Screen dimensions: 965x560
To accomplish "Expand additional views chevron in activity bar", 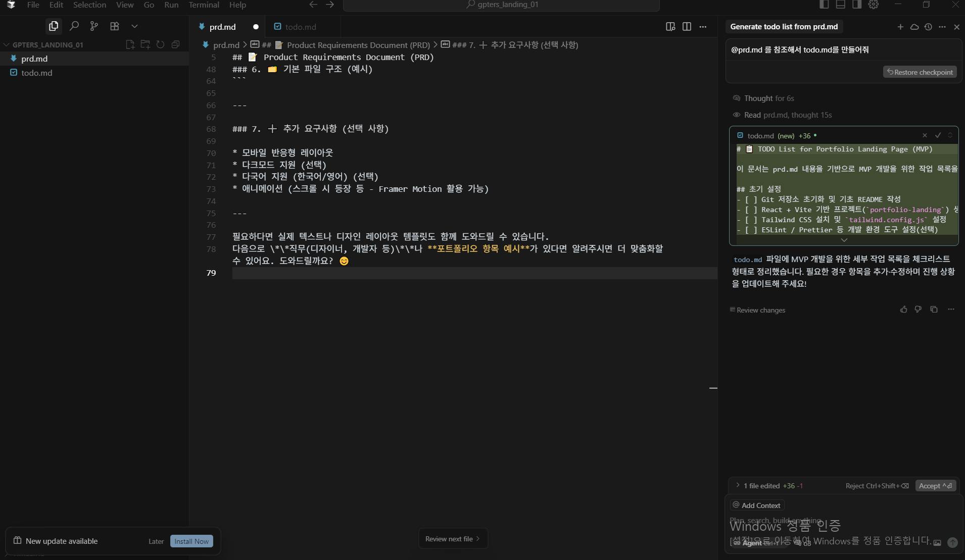I will (134, 26).
